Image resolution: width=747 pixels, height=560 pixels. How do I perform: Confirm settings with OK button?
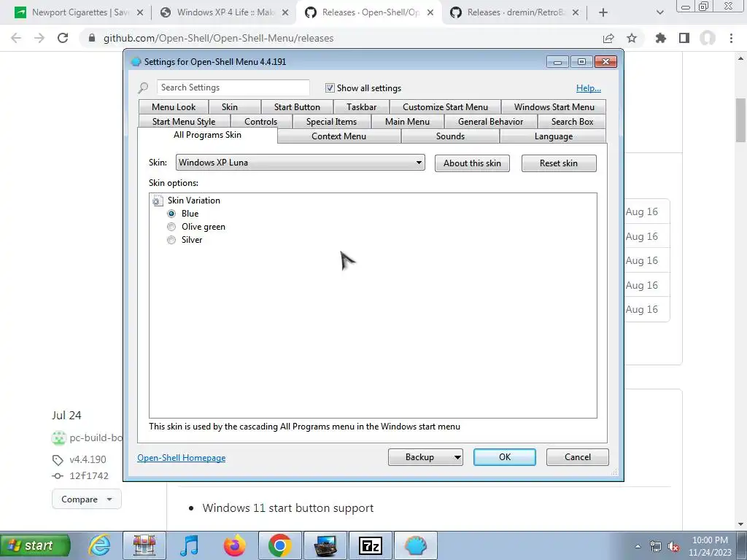coord(505,457)
